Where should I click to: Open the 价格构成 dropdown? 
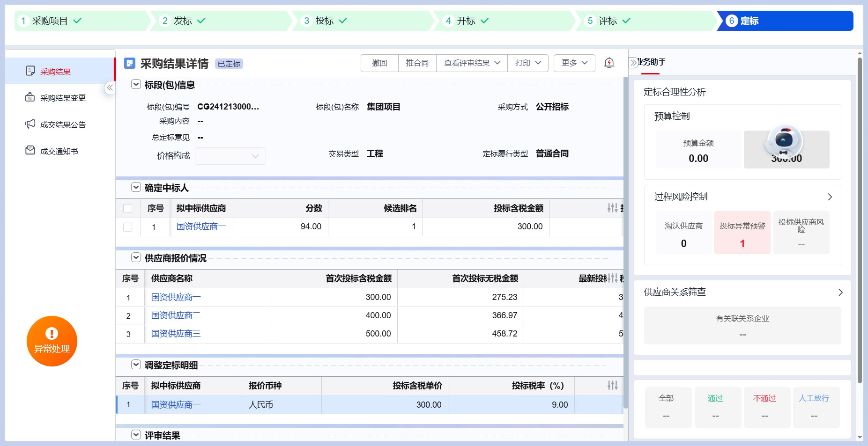coord(230,156)
